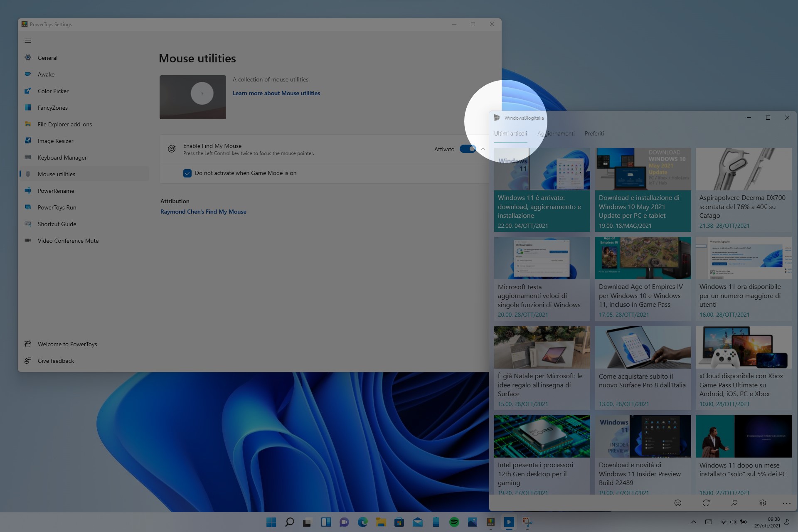Open the more options ellipsis in WindowsBlogItalia
This screenshot has height=532, width=798.
787,503
